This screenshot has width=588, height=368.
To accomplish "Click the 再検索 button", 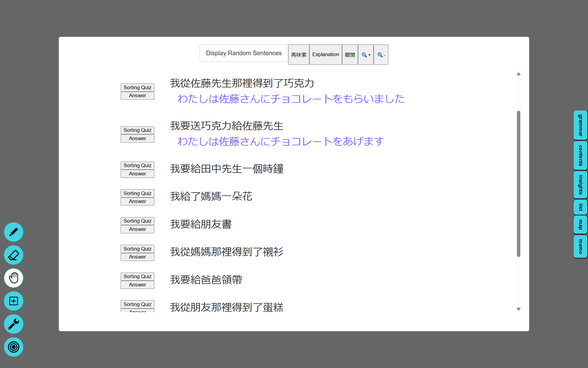I will [299, 55].
